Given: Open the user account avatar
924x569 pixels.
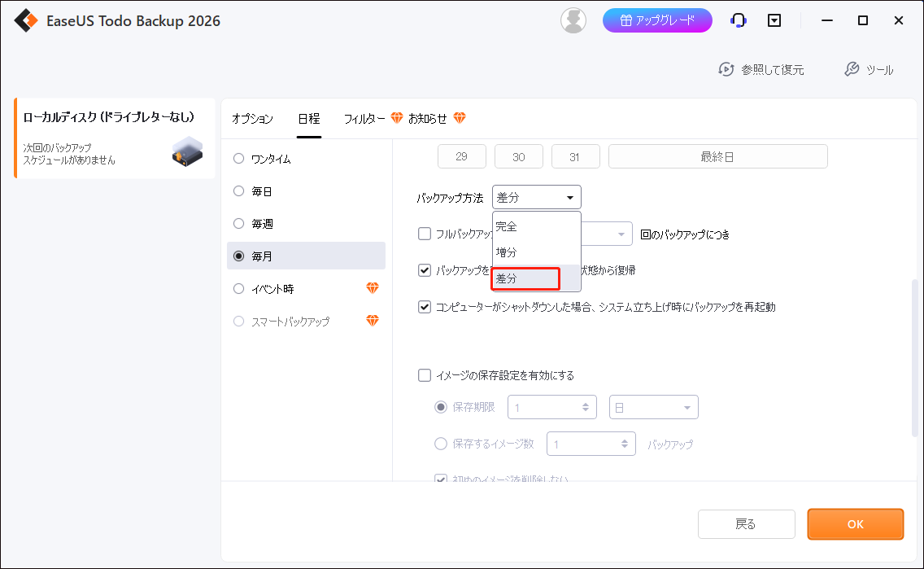Looking at the screenshot, I should pyautogui.click(x=573, y=20).
